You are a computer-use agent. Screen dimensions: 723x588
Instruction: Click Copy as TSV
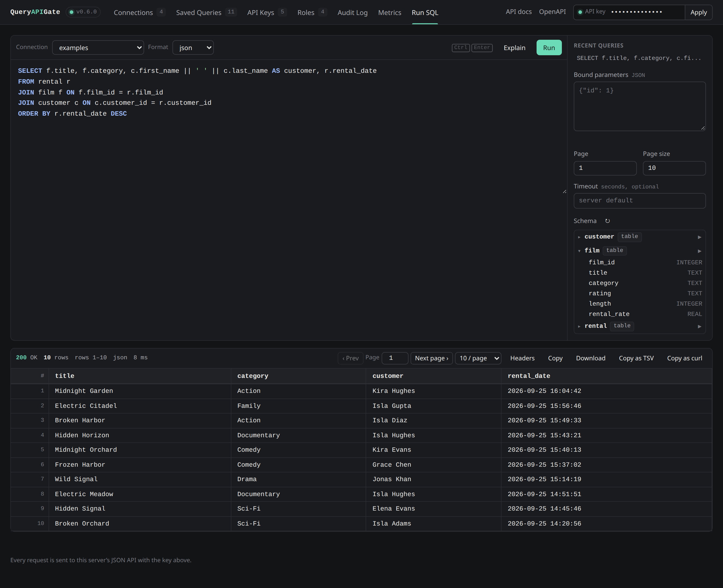pos(636,358)
